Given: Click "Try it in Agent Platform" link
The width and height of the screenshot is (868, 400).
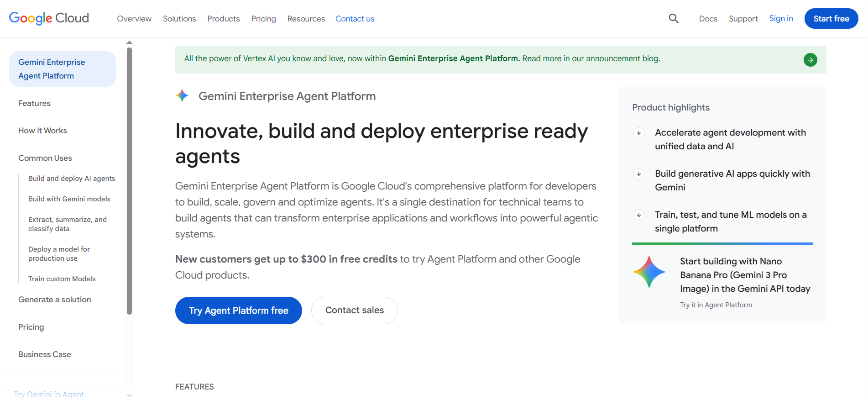Looking at the screenshot, I should pyautogui.click(x=716, y=305).
